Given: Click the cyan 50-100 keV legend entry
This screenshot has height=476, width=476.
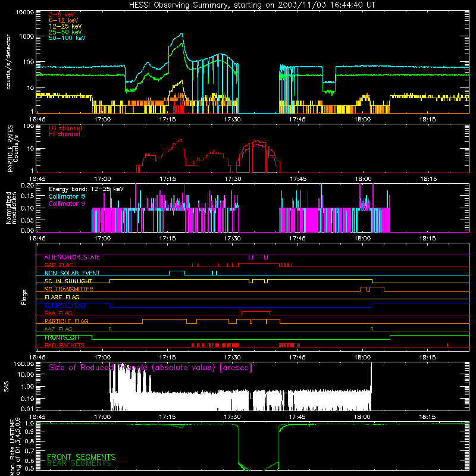Looking at the screenshot, I should coord(67,38).
